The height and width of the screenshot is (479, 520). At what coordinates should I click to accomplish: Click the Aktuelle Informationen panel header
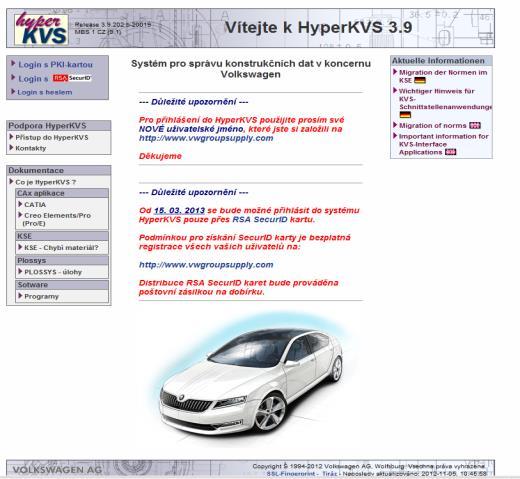coord(441,61)
